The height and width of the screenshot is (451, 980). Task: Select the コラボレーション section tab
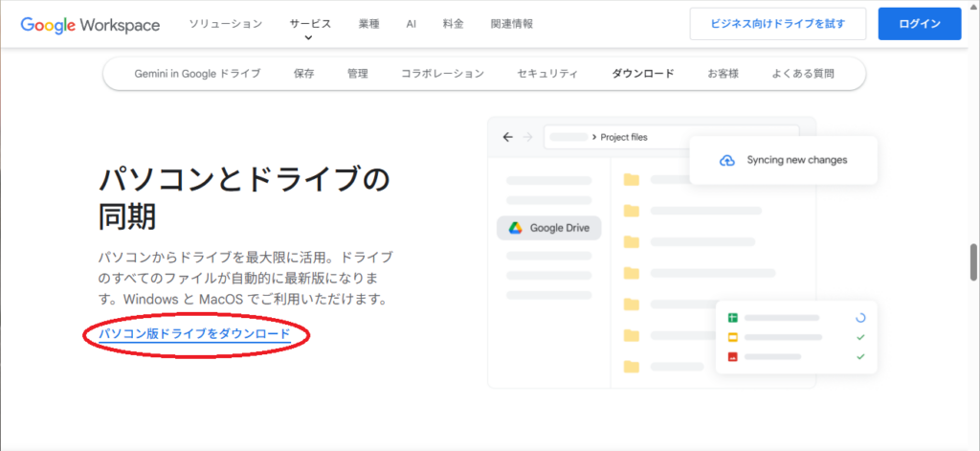[442, 74]
